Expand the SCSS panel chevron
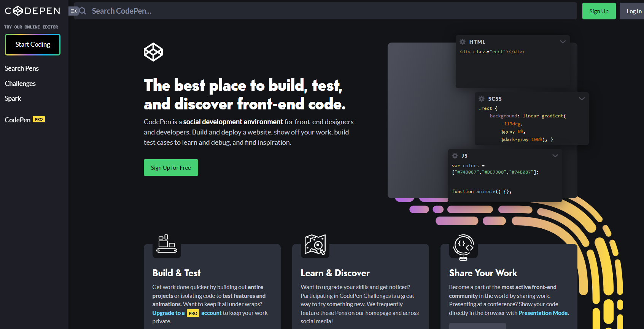This screenshot has height=329, width=644. (x=582, y=99)
